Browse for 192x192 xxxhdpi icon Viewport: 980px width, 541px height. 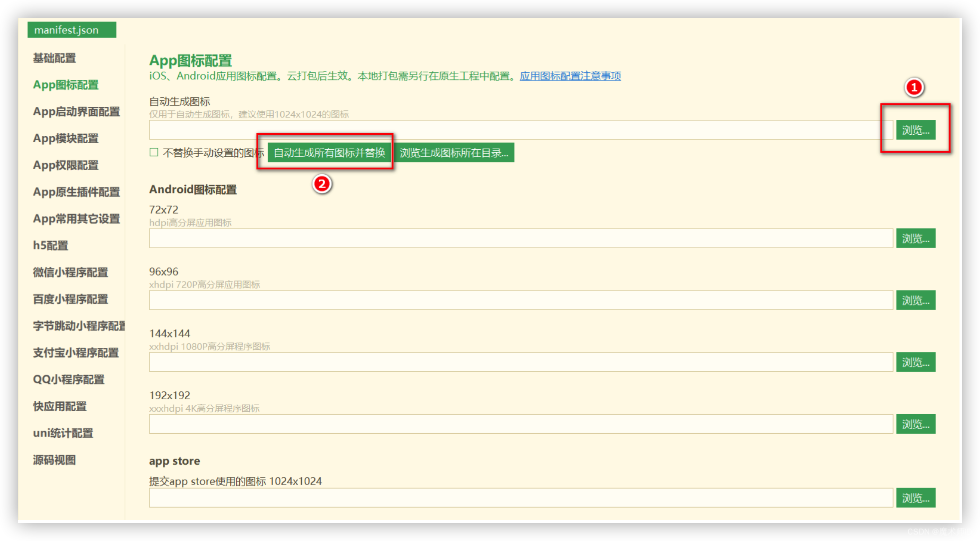coord(915,424)
